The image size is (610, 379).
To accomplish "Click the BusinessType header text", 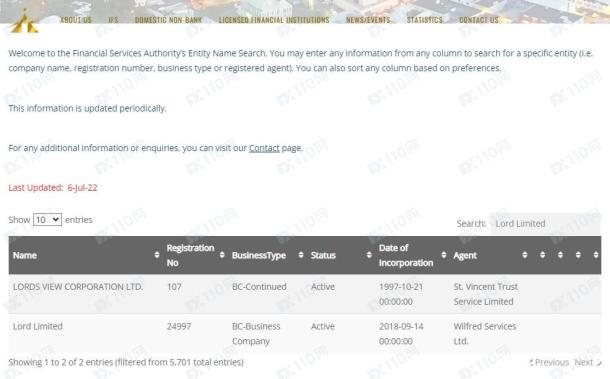I will point(259,256).
